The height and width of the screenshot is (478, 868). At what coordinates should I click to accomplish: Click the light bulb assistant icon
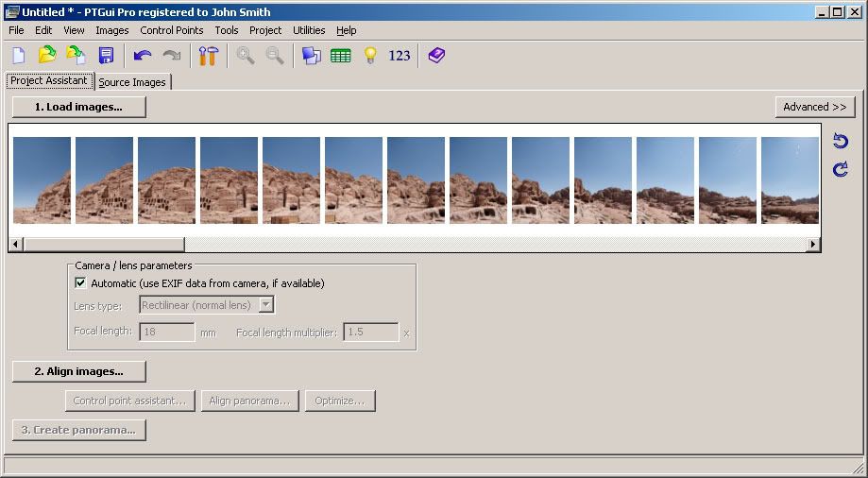point(370,56)
